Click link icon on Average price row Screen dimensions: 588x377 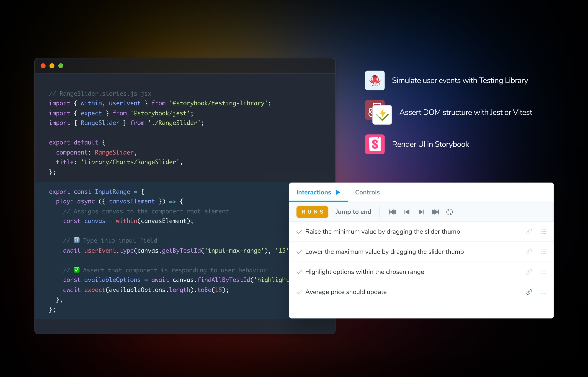tap(529, 292)
